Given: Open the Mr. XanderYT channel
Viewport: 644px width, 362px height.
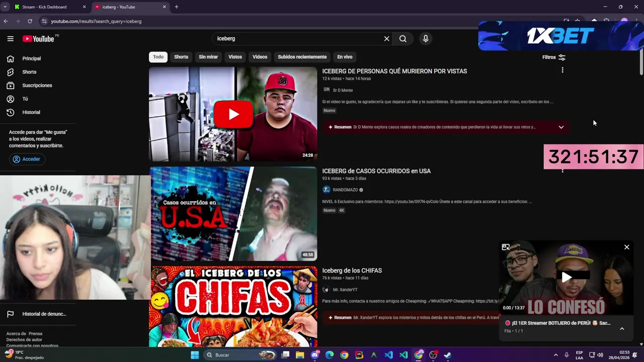Looking at the screenshot, I should [345, 290].
